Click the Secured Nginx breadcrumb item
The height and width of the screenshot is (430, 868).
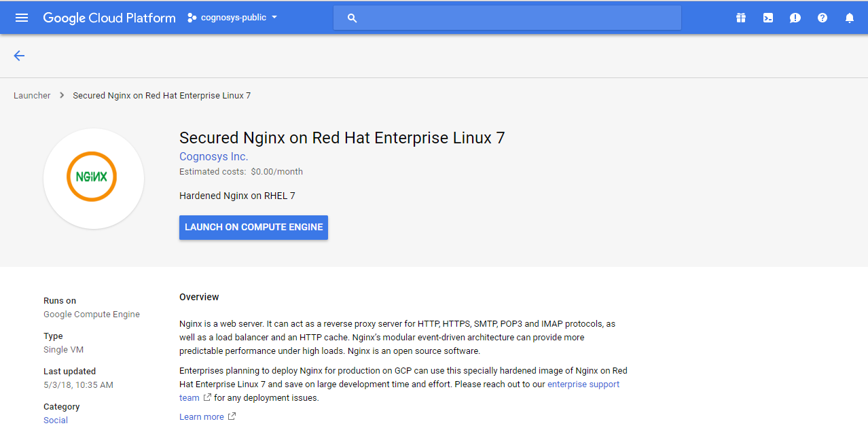[162, 96]
